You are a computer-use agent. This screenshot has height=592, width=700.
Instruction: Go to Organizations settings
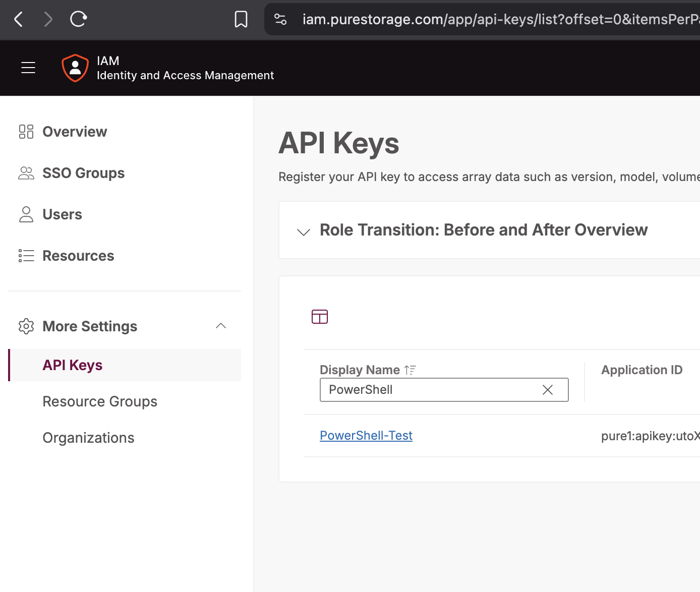pyautogui.click(x=88, y=438)
